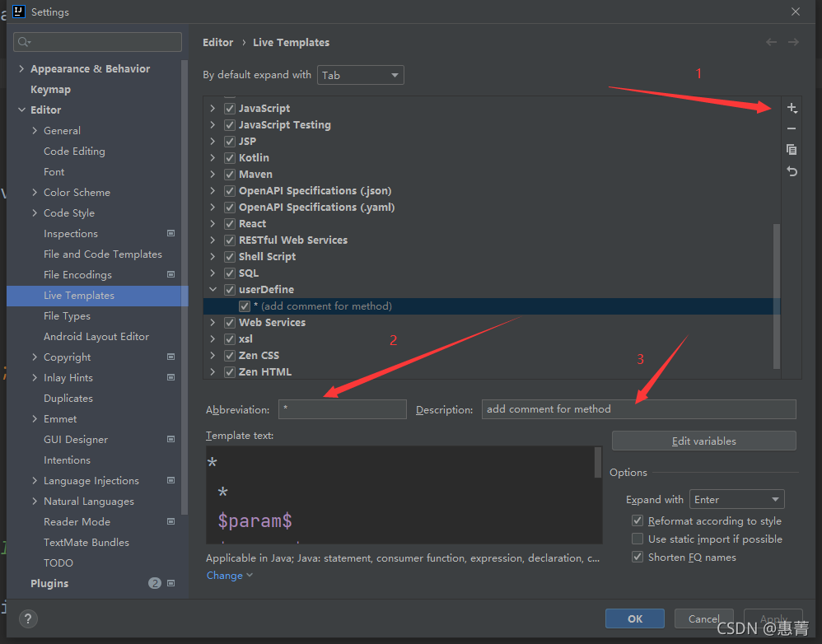Expand the Code Style settings node
822x644 pixels.
35,212
